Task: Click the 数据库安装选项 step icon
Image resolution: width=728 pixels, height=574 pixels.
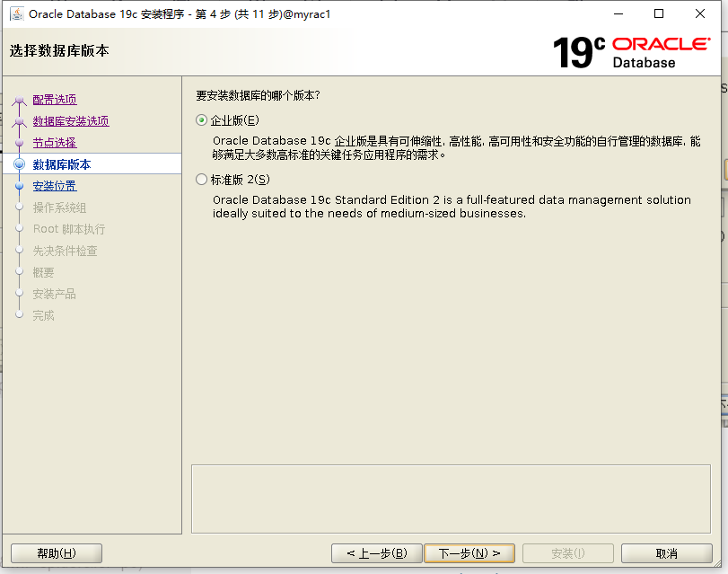Action: point(20,121)
